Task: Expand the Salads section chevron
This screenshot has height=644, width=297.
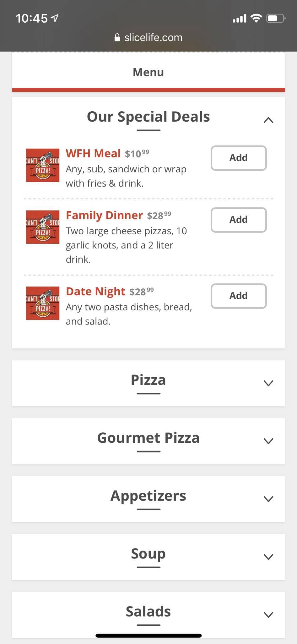Action: [268, 614]
